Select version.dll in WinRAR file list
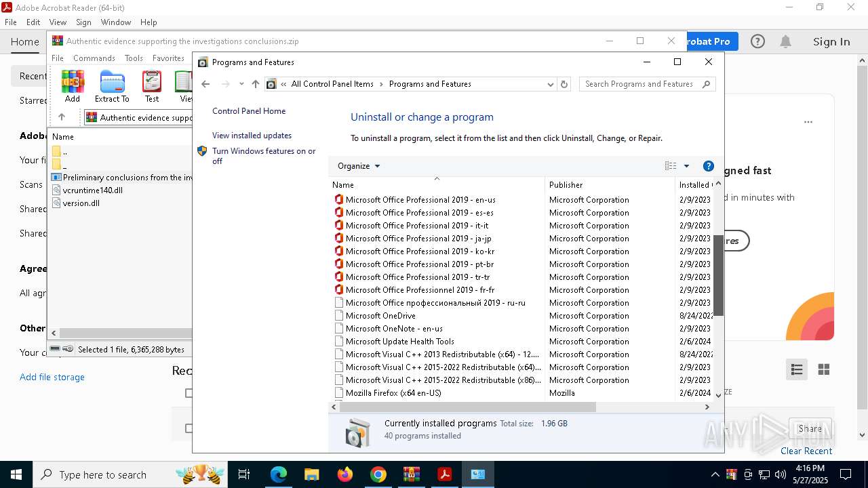The image size is (868, 488). pos(81,203)
